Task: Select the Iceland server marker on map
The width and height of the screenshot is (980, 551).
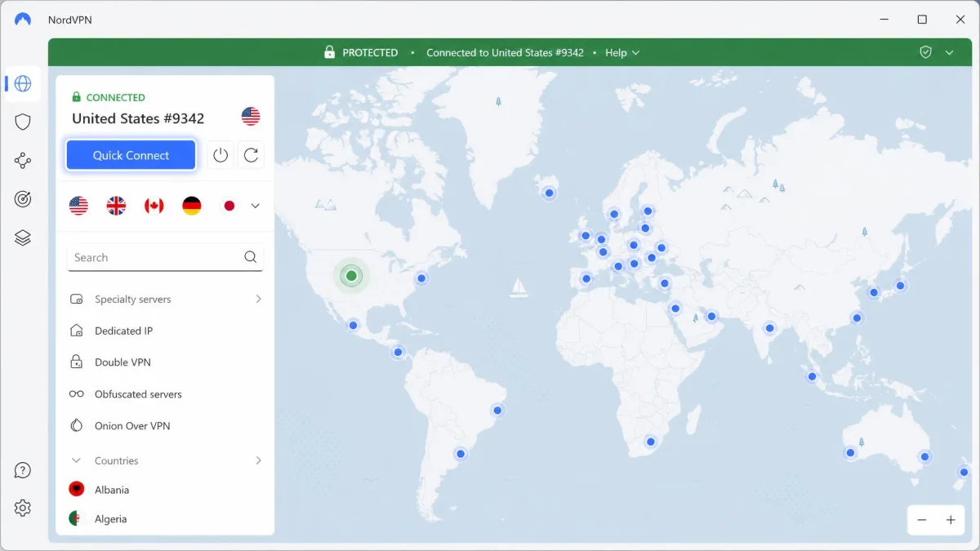Action: [x=550, y=193]
